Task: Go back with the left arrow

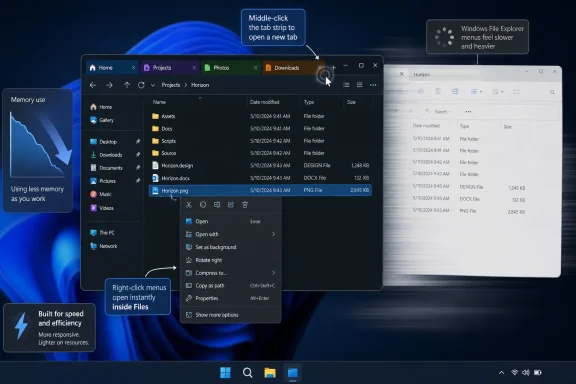Action: click(93, 85)
